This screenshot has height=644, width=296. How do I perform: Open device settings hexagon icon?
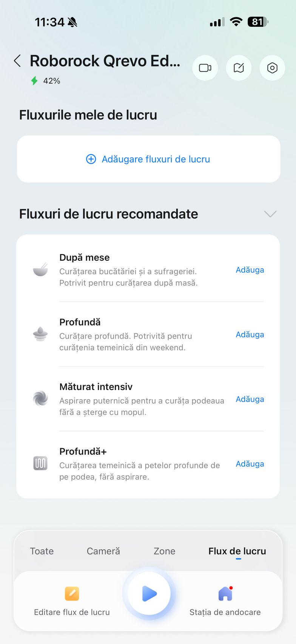[272, 68]
